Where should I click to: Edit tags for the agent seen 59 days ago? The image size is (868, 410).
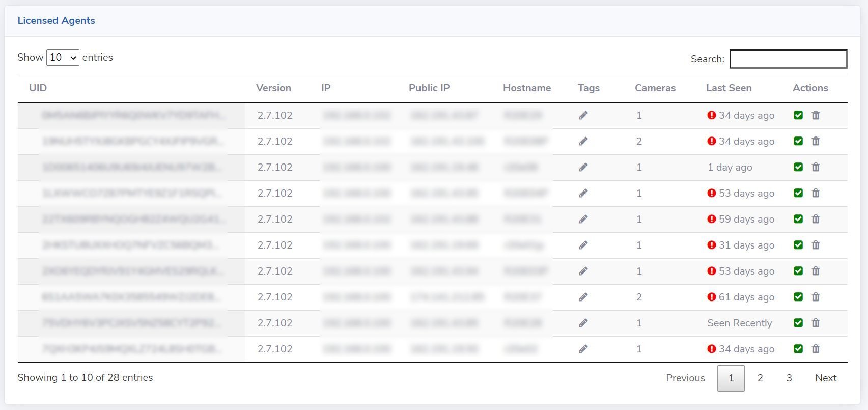(x=583, y=219)
